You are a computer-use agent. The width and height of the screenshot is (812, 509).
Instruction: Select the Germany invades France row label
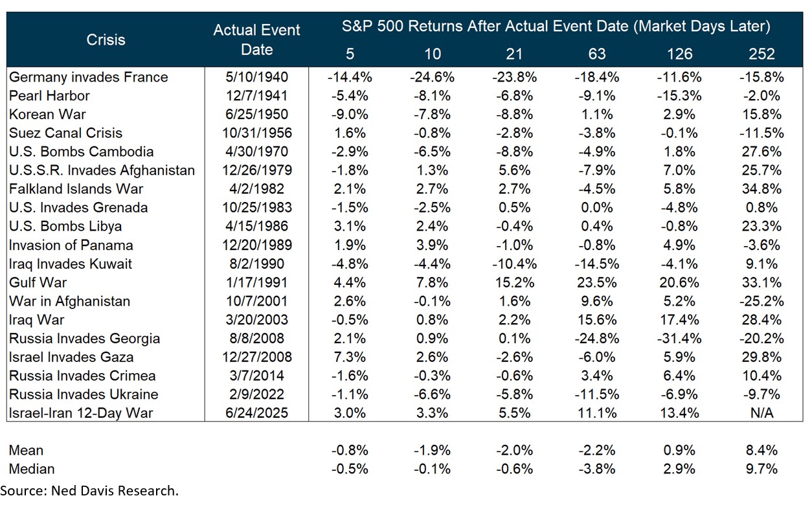[89, 77]
